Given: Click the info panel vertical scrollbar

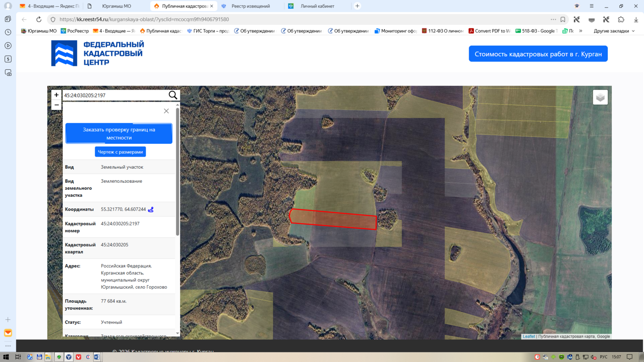Looking at the screenshot, I should coord(178,172).
